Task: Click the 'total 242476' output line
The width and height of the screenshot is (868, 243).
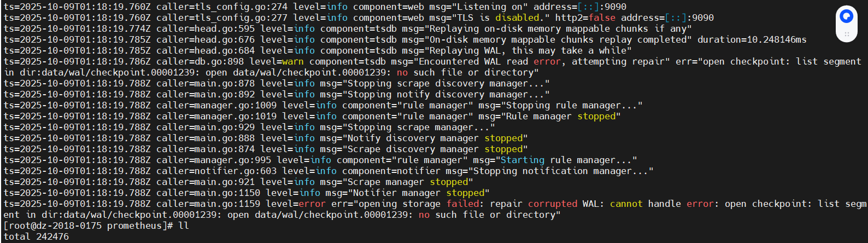Action: click(x=36, y=236)
